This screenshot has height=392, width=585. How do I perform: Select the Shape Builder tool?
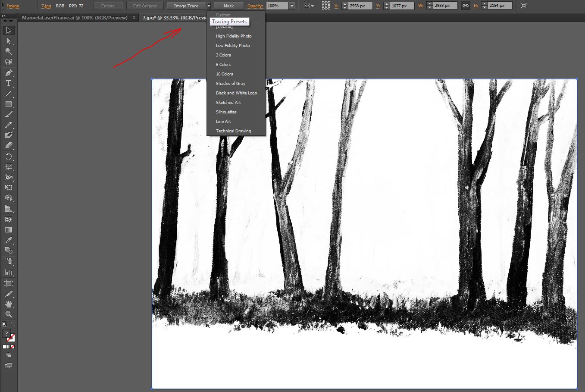(x=9, y=198)
